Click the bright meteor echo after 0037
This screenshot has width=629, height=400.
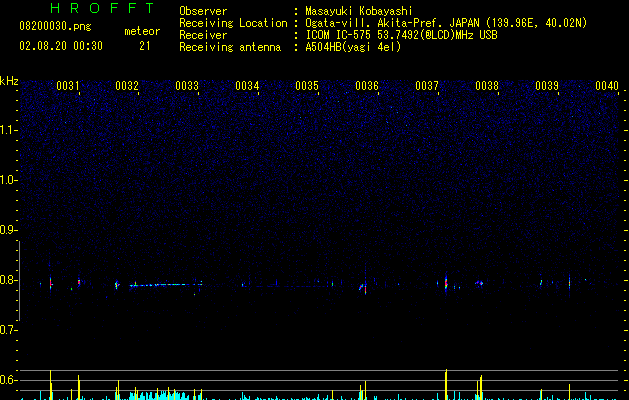coord(446,282)
